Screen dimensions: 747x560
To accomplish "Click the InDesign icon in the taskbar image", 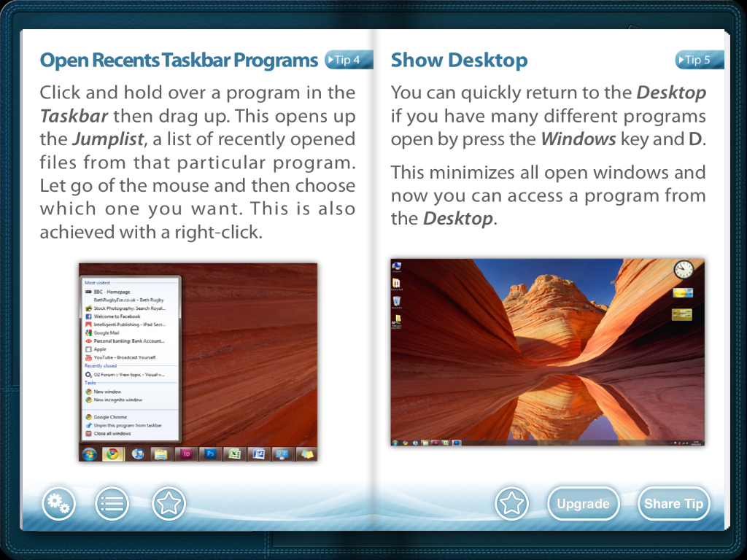I will click(185, 454).
